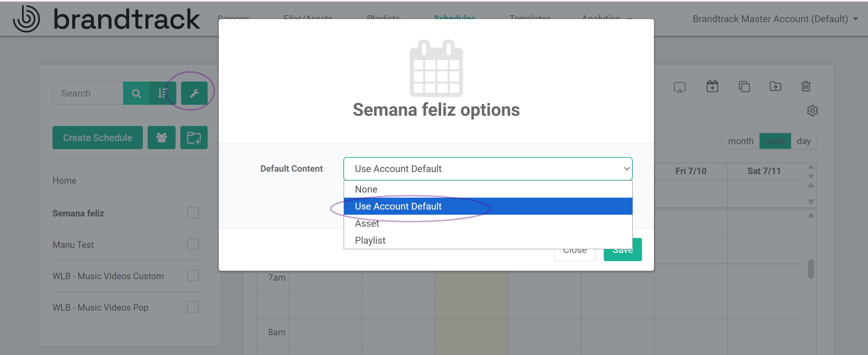Tick the WLB - Music Videos Pop checkbox
This screenshot has height=355, width=868.
click(x=193, y=307)
